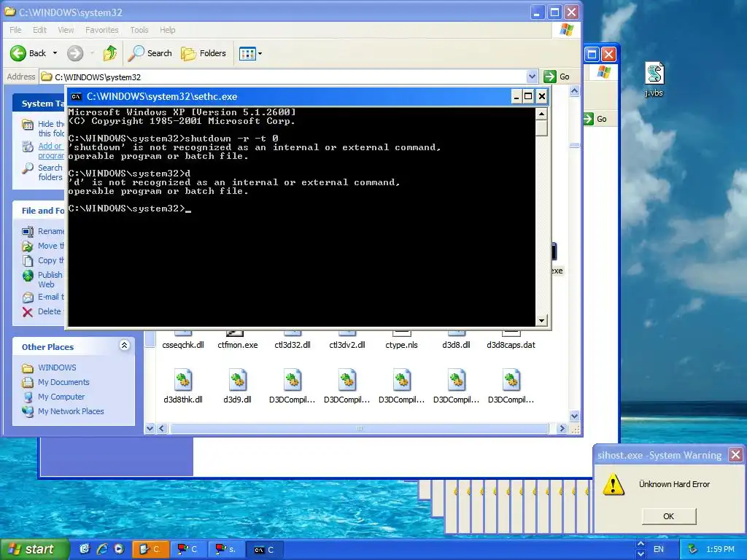The width and height of the screenshot is (747, 560).
Task: Click Explorer file list scroll down arrow
Action: [x=575, y=416]
